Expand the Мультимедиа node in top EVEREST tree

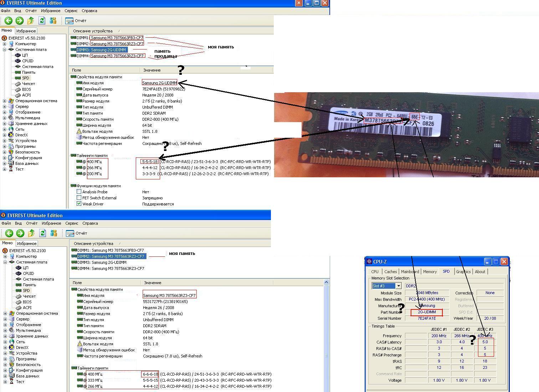tap(4, 118)
